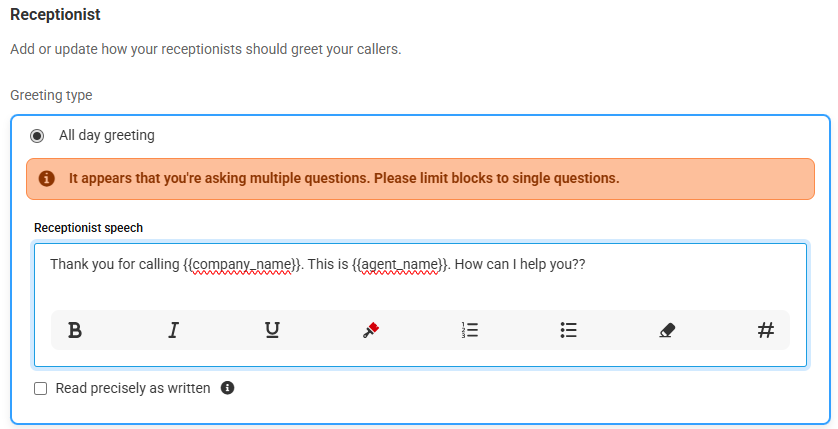Show info about reading precisely as written
This screenshot has height=429, width=838.
228,388
